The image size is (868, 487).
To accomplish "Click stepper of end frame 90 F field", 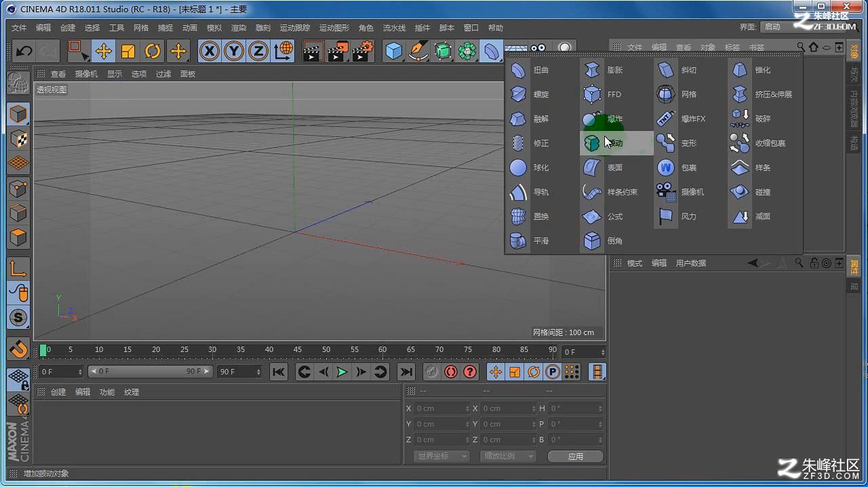I will [x=258, y=372].
